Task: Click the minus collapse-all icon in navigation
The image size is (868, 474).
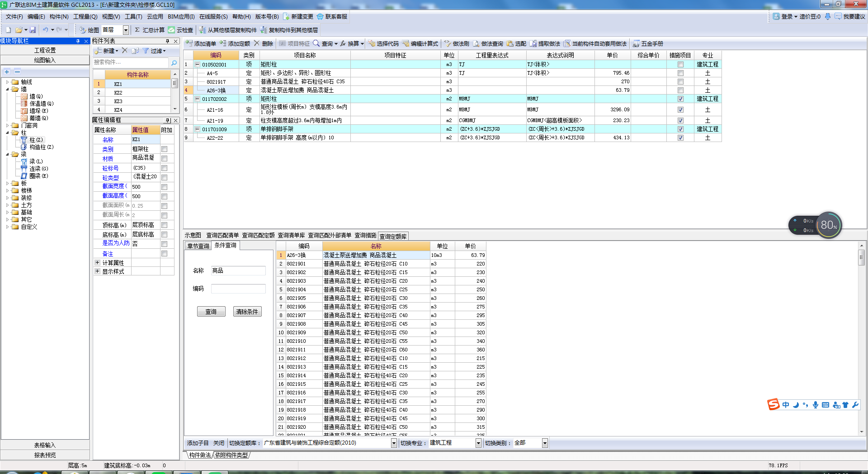Action: pyautogui.click(x=17, y=71)
